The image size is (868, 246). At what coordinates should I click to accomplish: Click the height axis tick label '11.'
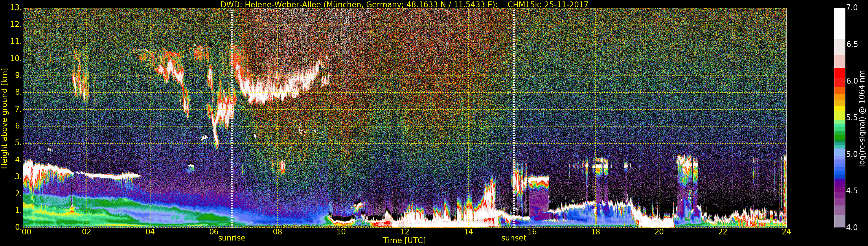pos(16,41)
